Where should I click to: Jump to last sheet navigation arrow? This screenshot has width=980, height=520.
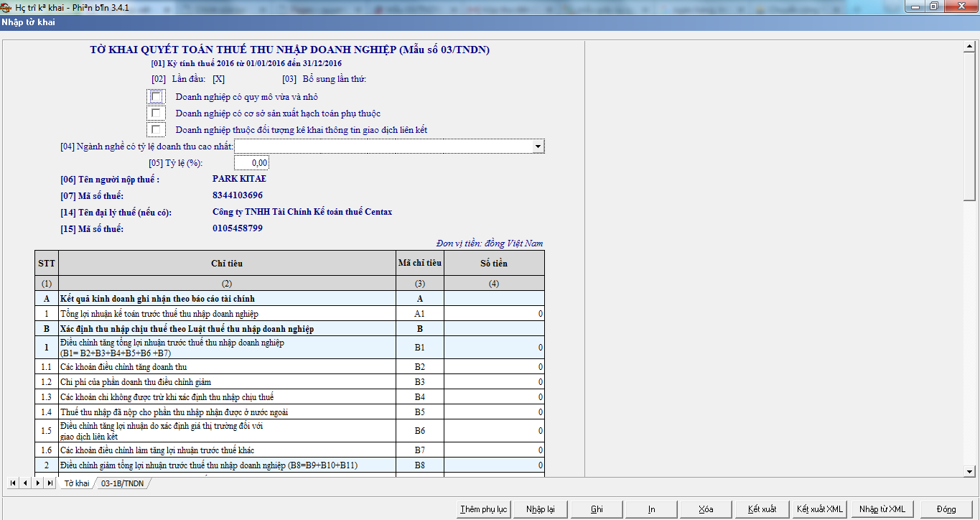pyautogui.click(x=50, y=483)
